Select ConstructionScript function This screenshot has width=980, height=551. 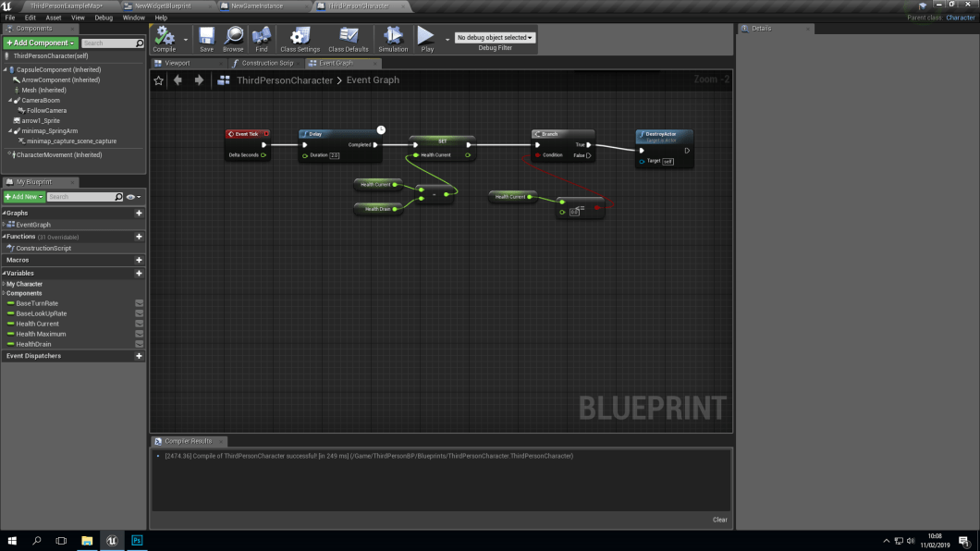click(43, 249)
